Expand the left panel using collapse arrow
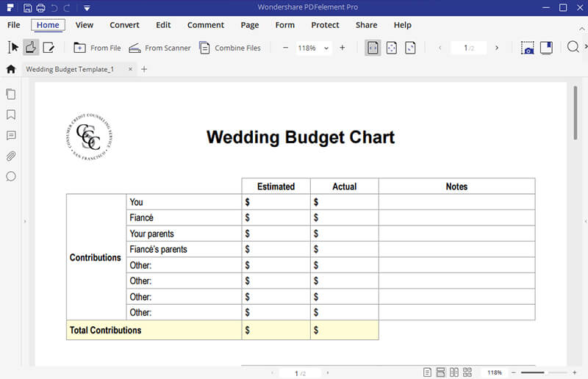This screenshot has height=379, width=588. pos(25,221)
